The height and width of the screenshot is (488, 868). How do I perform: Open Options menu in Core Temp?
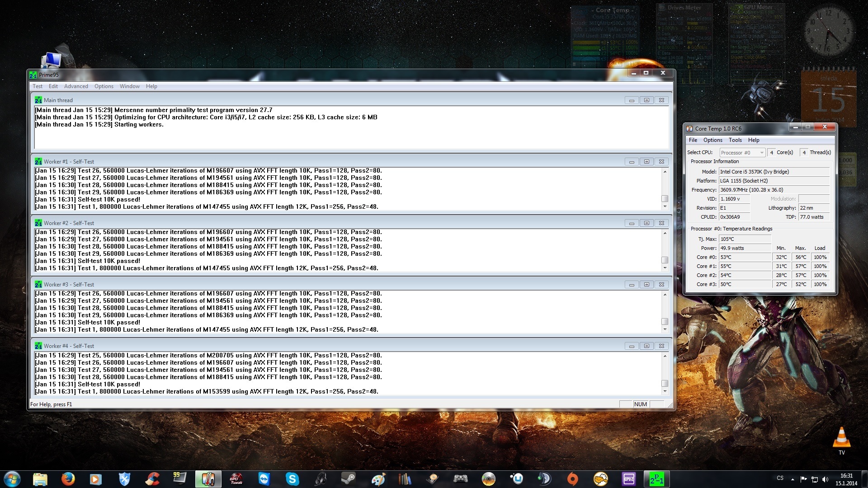(x=712, y=140)
